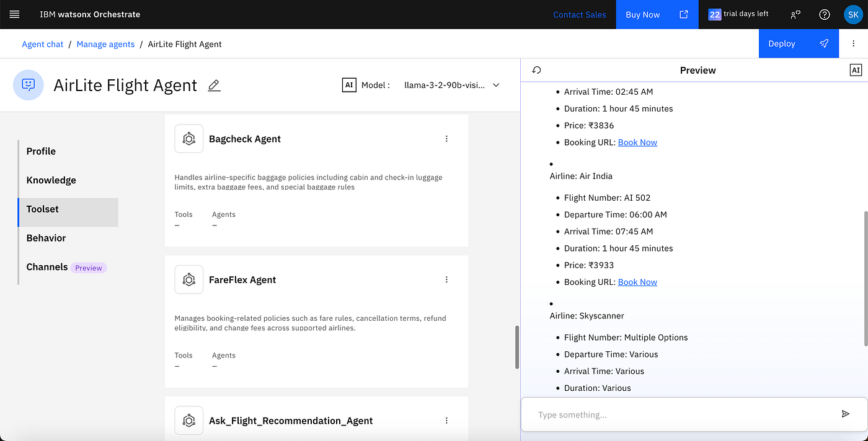Image resolution: width=868 pixels, height=441 pixels.
Task: Click Arrival Time: 02:45 AM
Action: point(609,92)
